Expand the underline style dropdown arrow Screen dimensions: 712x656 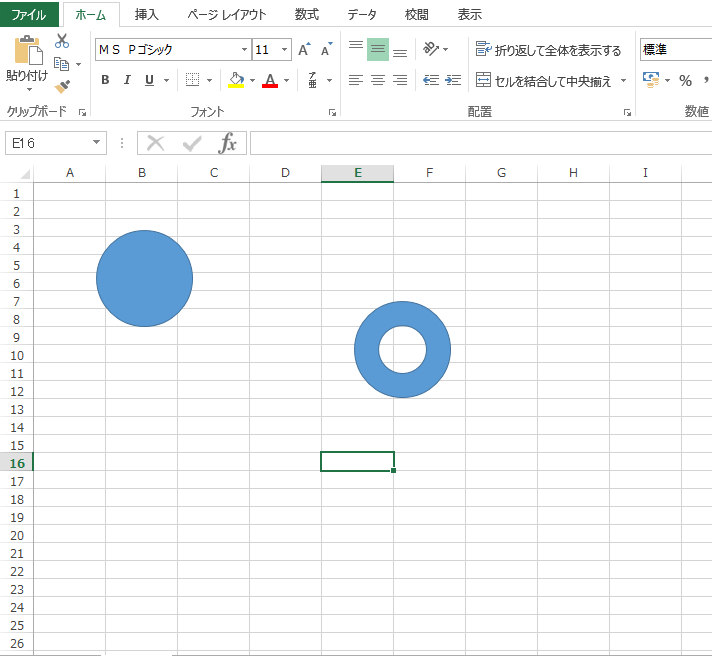(x=167, y=80)
